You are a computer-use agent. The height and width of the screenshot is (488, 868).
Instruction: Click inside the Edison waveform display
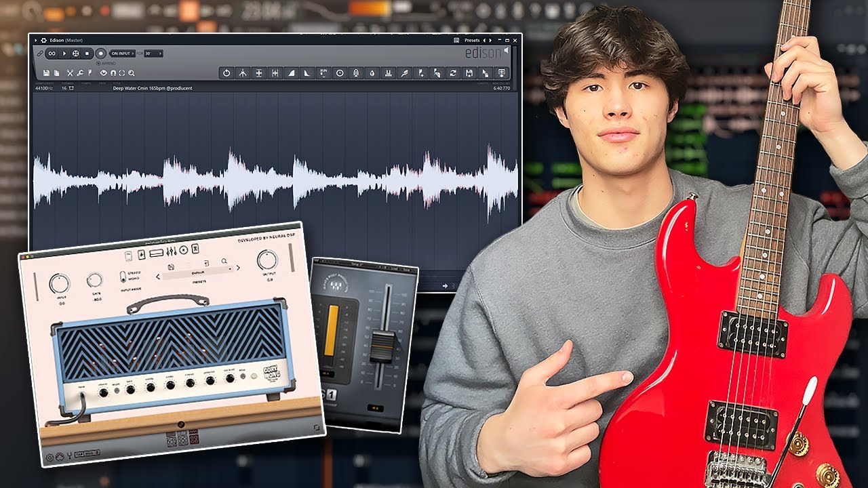[x=275, y=180]
